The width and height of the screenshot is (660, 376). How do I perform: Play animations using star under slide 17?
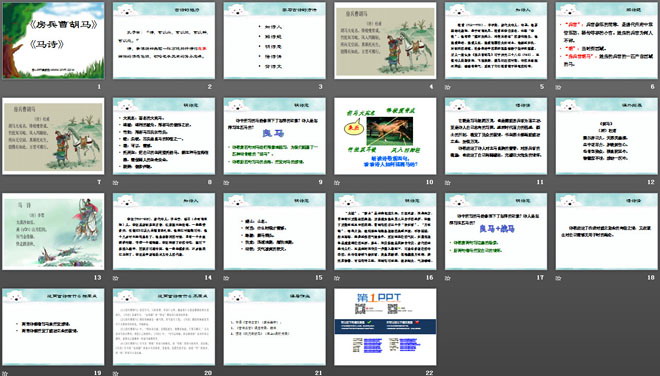(x=448, y=278)
